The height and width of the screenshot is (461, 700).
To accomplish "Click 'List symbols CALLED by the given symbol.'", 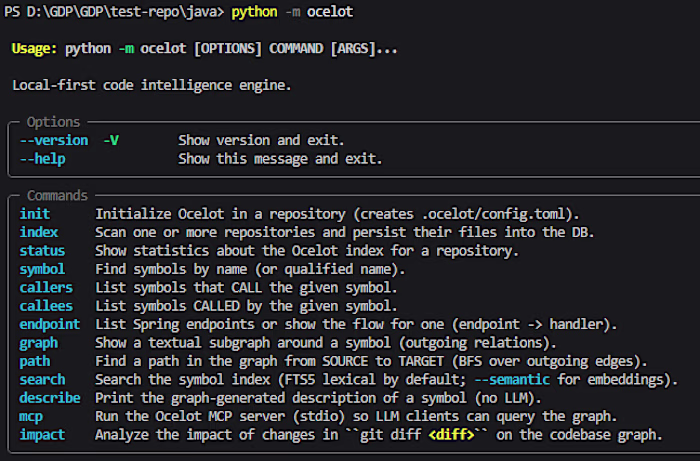I will (246, 306).
